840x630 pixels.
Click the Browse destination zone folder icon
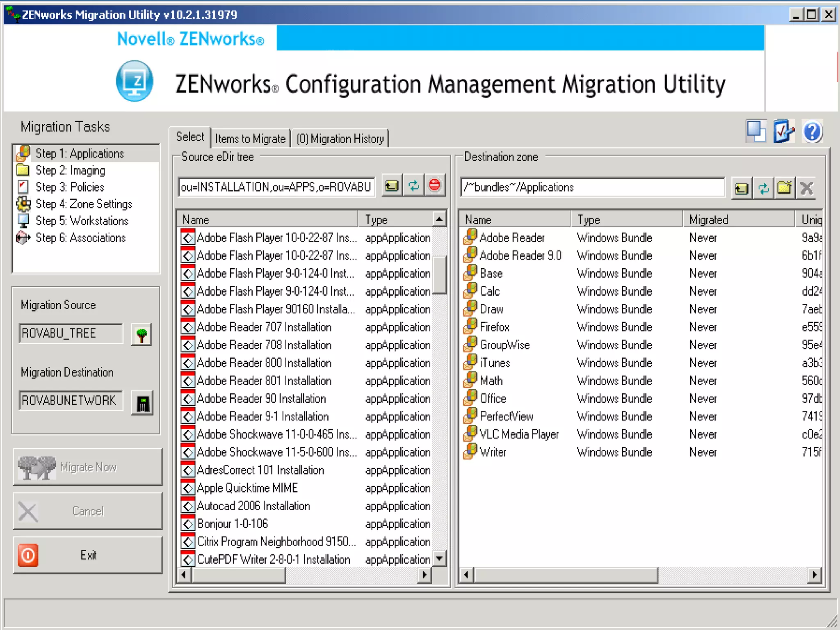tap(742, 189)
